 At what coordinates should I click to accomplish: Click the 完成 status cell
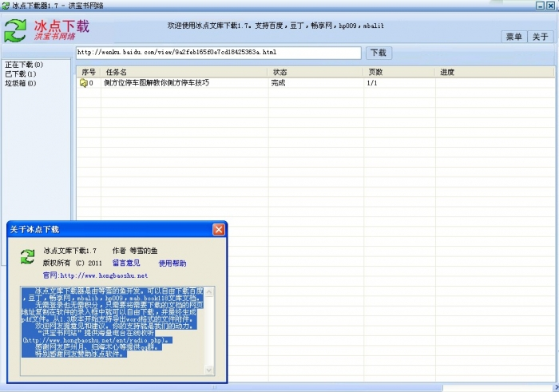pos(278,83)
